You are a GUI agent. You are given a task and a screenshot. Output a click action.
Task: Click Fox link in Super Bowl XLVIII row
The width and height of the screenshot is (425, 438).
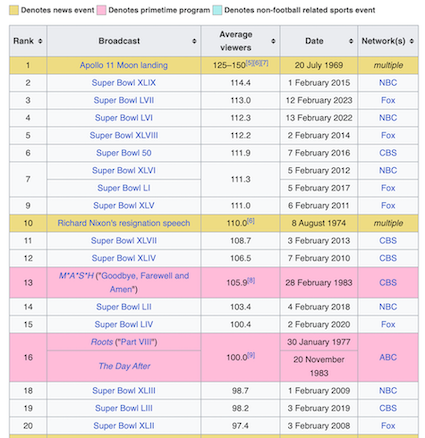(x=388, y=135)
